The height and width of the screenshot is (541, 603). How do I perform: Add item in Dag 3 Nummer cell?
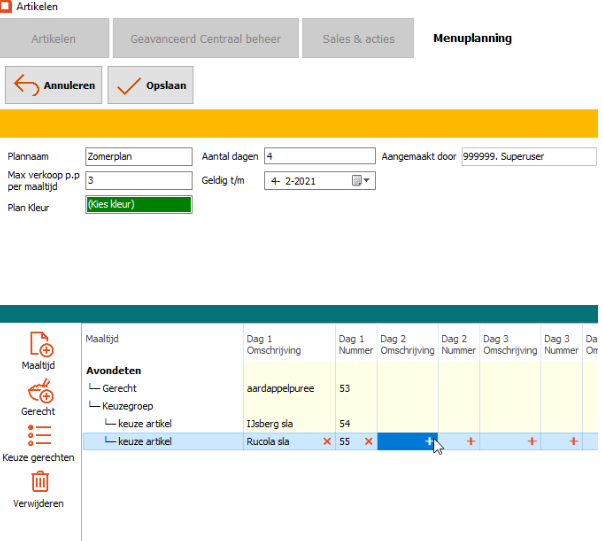573,441
